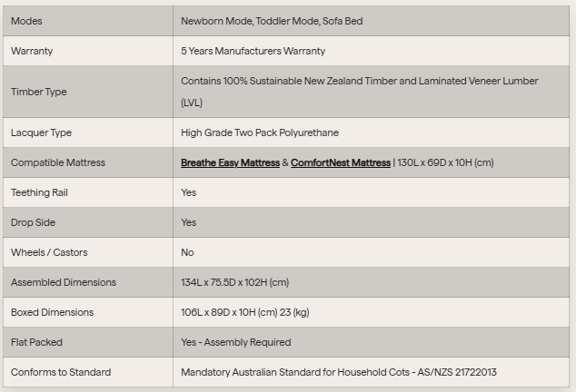Screen dimensions: 576x392
Task: Select the Modes row label
Action: click(26, 21)
